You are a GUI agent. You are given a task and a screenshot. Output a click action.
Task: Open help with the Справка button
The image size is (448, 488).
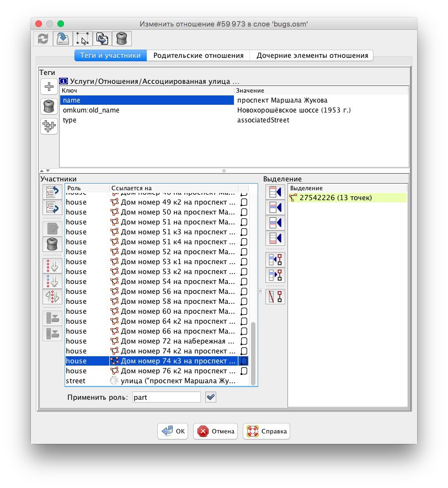coord(266,431)
